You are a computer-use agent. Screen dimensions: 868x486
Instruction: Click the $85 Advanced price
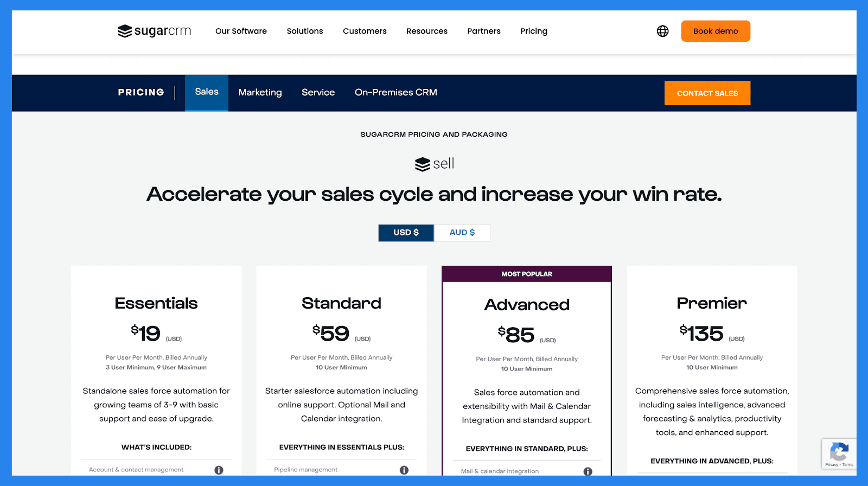(516, 335)
